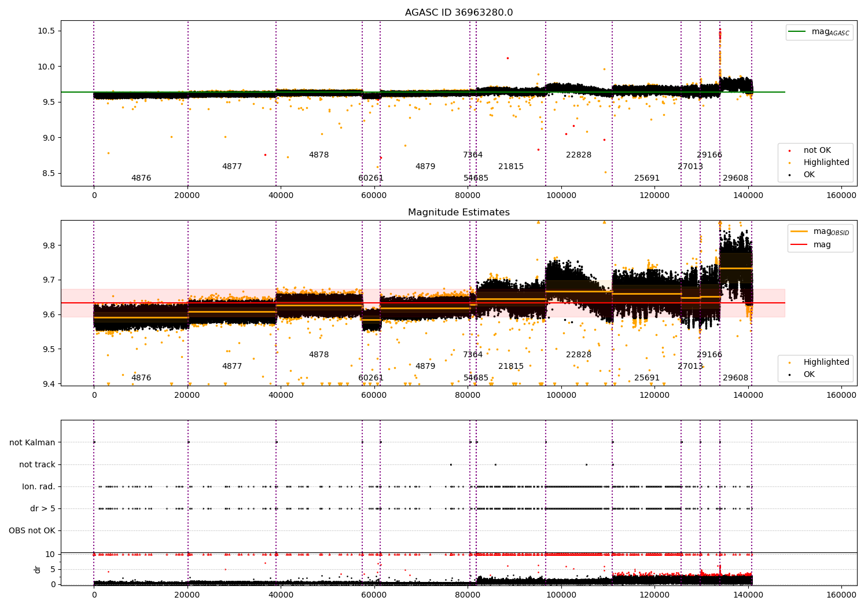Click obsid label 21815 in top plot
868x608 pixels.
click(x=511, y=167)
